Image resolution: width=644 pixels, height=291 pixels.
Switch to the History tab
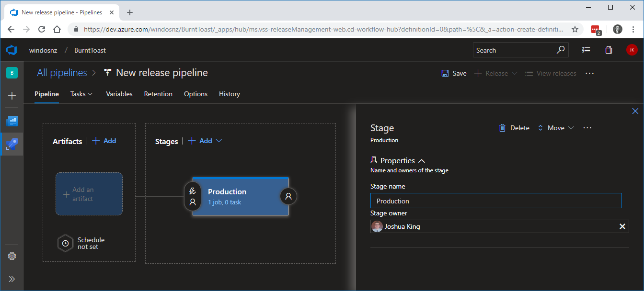(x=230, y=94)
